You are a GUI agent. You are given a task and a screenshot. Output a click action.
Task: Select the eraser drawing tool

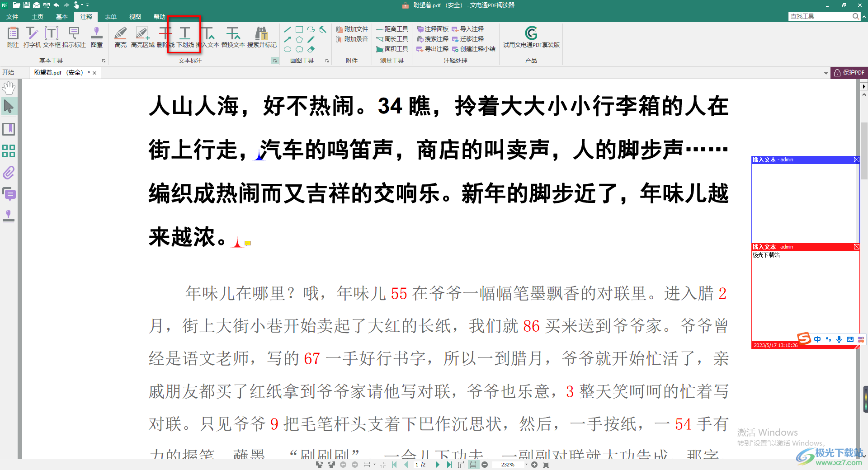[x=311, y=49]
